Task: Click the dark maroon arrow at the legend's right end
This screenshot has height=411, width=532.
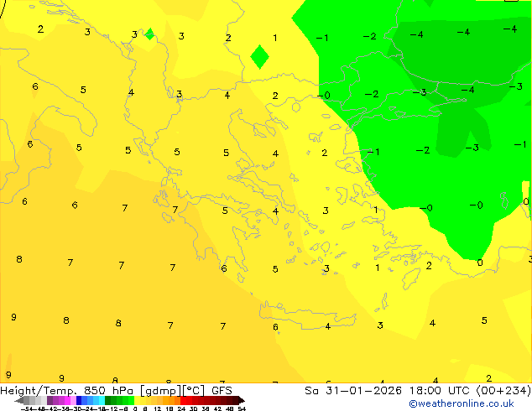Action: click(x=242, y=400)
